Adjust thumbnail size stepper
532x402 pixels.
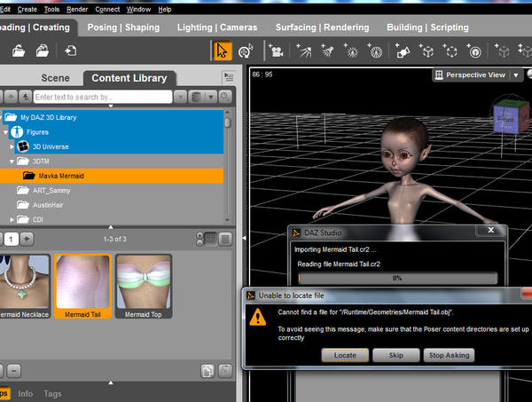pyautogui.click(x=199, y=239)
